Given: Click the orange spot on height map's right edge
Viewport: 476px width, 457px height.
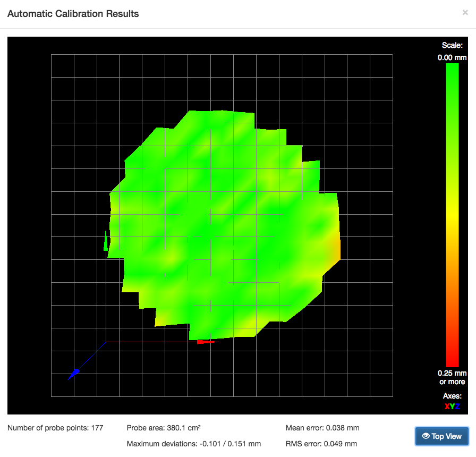Looking at the screenshot, I should point(336,247).
